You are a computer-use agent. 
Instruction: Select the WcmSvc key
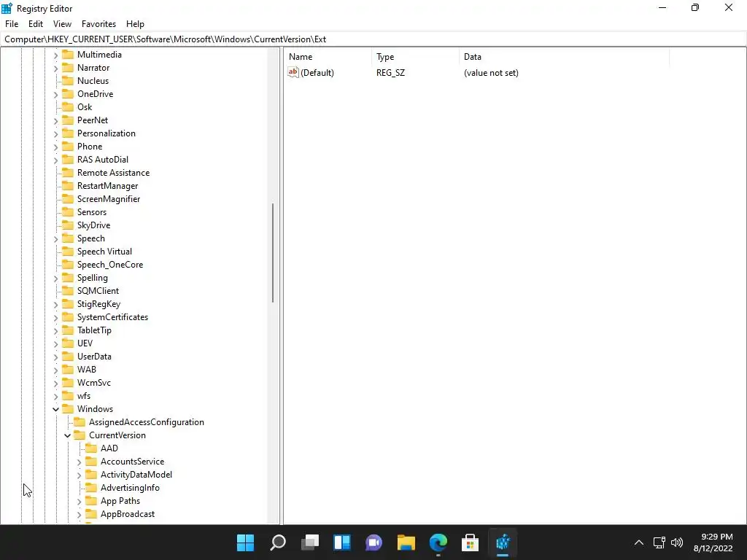pyautogui.click(x=94, y=382)
